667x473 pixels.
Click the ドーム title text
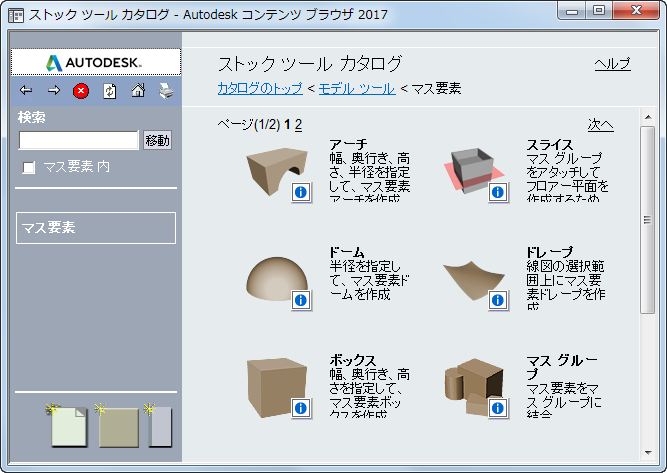(x=347, y=252)
